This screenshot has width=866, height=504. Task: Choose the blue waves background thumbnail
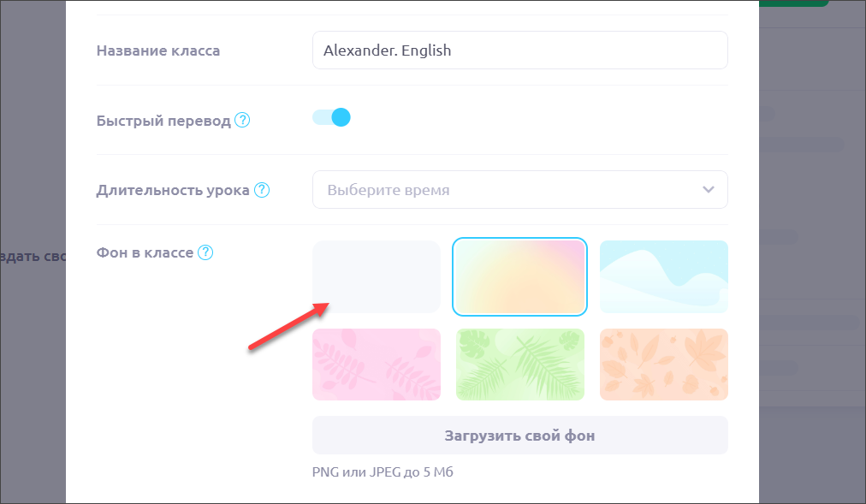coord(663,276)
